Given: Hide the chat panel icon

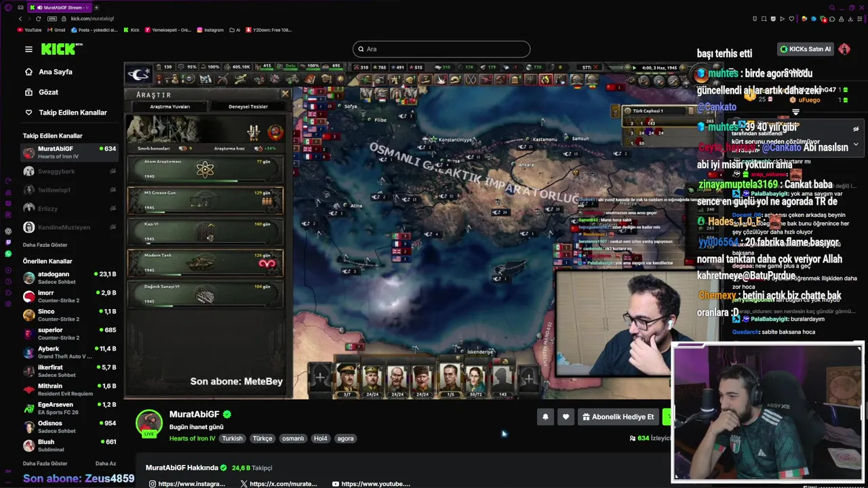Looking at the screenshot, I should (x=856, y=129).
